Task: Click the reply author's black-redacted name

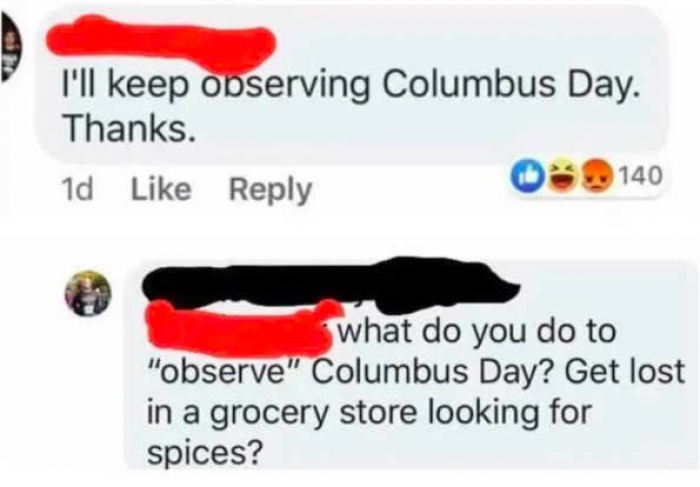Action: coord(330,283)
